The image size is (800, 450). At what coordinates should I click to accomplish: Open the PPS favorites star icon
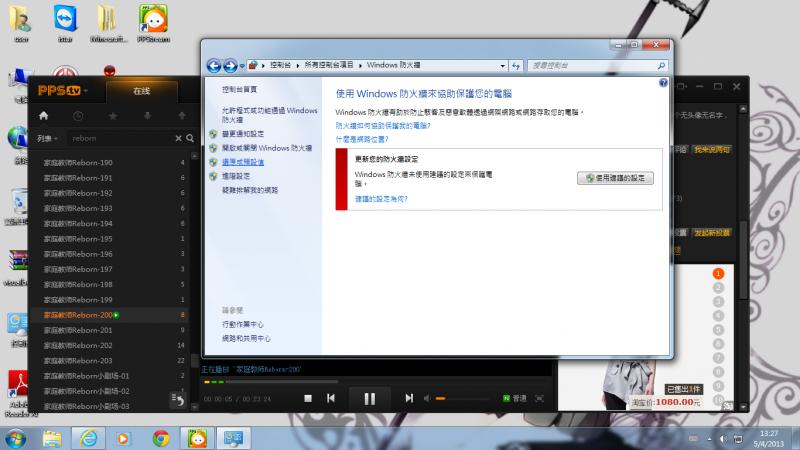pyautogui.click(x=113, y=116)
